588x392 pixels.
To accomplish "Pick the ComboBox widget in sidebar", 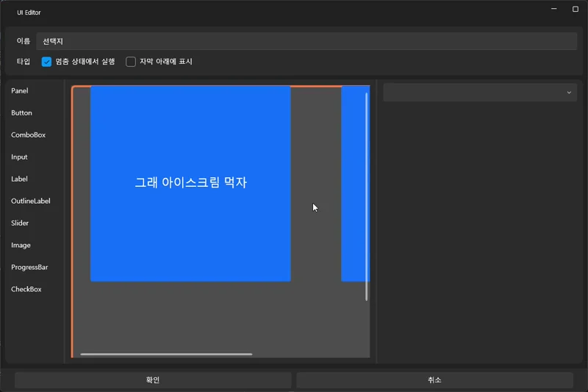I will coord(28,135).
